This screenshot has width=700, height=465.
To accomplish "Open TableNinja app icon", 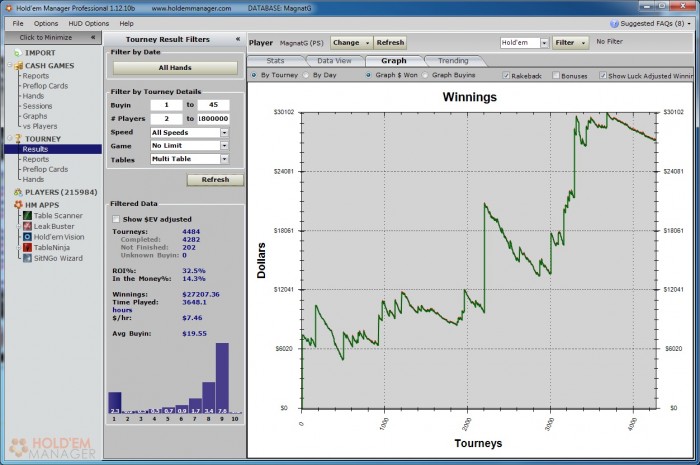I will coord(27,248).
